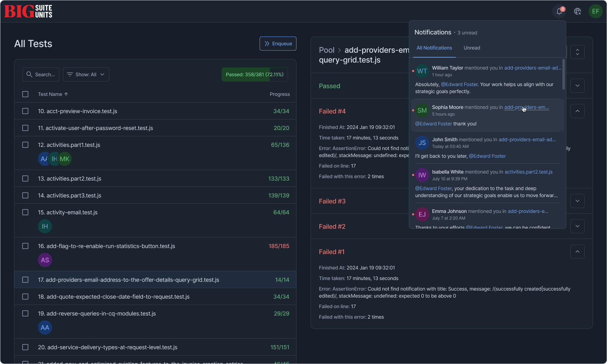Click the @Edward Foster mention in Sophia's message

[433, 124]
